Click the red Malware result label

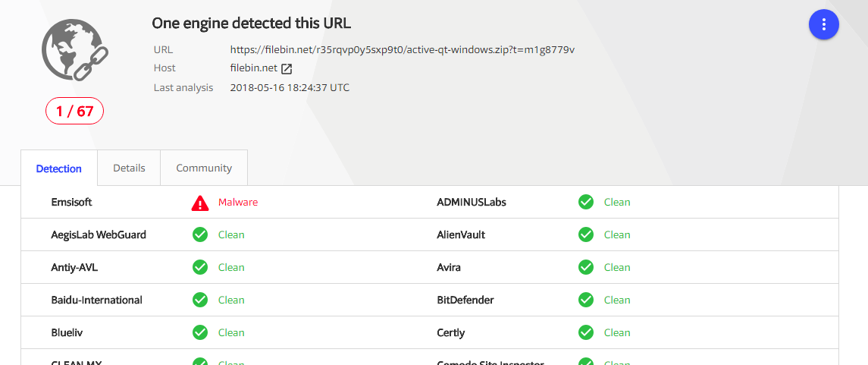[x=238, y=202]
